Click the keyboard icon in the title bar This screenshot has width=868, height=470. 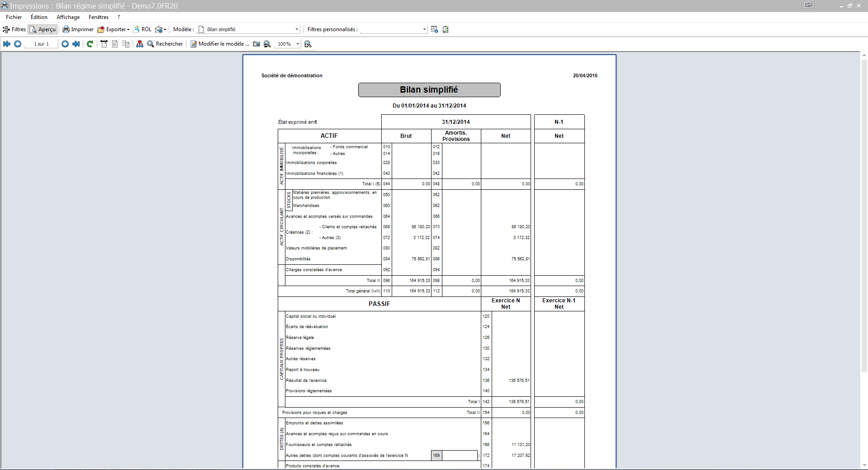pos(808,5)
